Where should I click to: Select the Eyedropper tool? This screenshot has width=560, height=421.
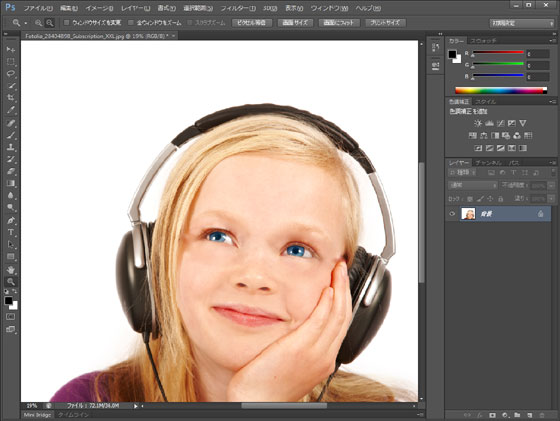pos(11,110)
